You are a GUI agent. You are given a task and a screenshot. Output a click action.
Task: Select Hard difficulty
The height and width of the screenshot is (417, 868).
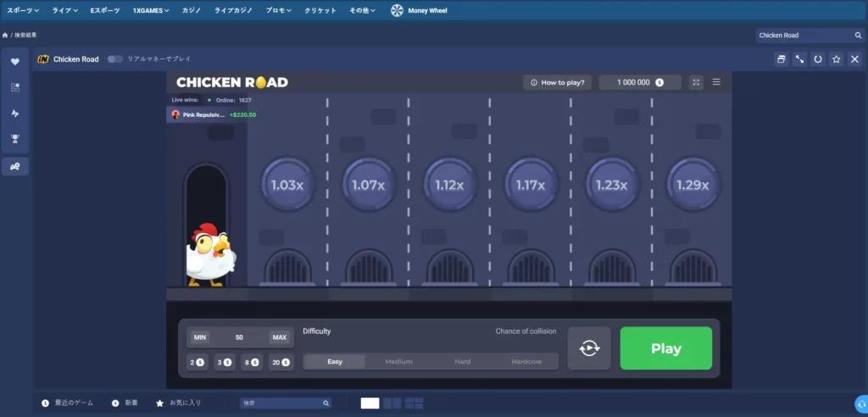coord(463,362)
